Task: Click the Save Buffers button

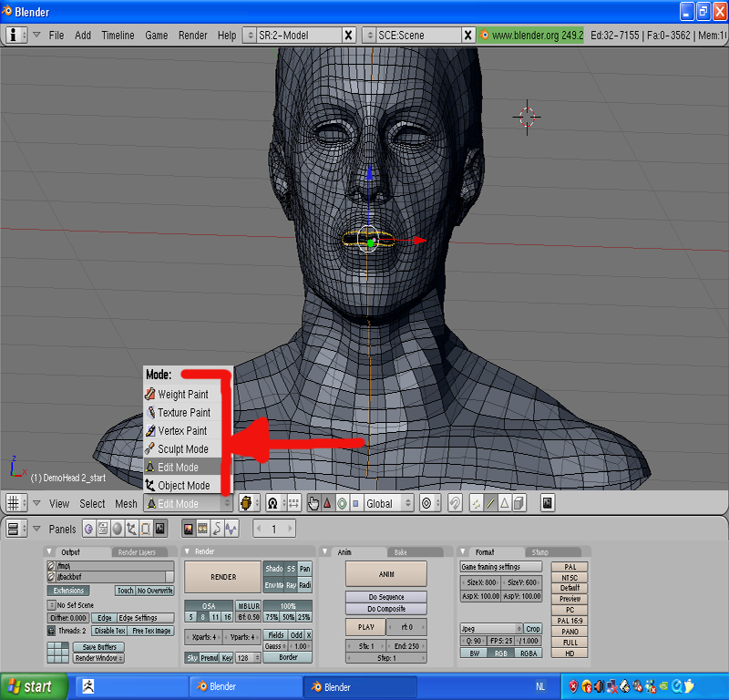Action: [99, 647]
